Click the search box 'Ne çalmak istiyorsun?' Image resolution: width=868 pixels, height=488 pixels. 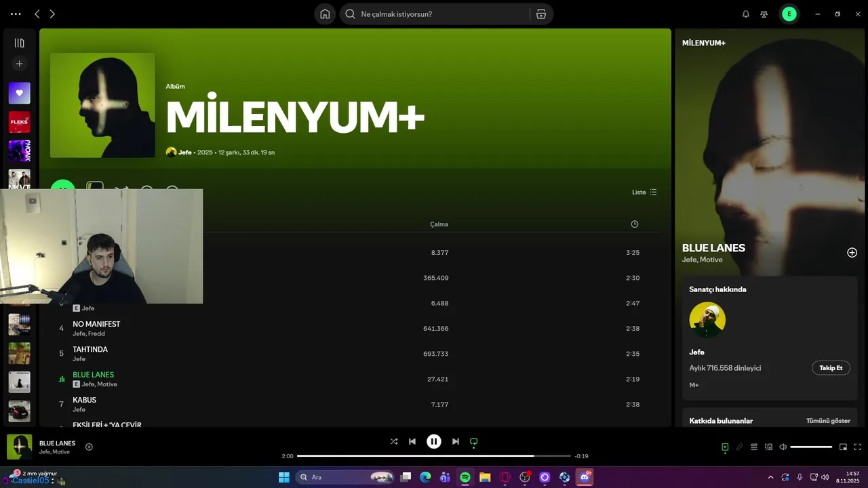click(434, 14)
